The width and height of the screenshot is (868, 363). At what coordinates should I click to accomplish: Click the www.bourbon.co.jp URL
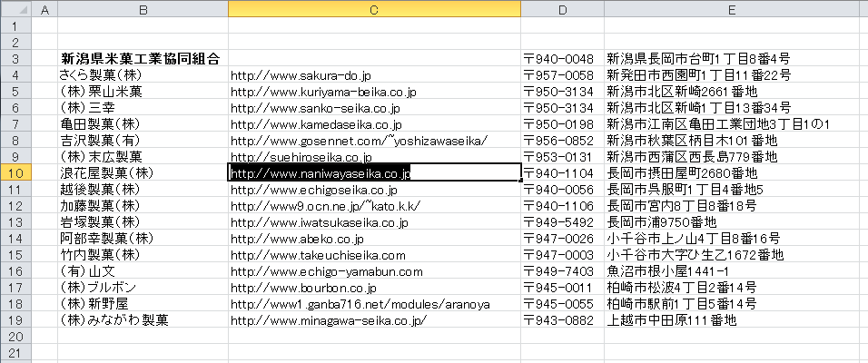click(x=303, y=288)
